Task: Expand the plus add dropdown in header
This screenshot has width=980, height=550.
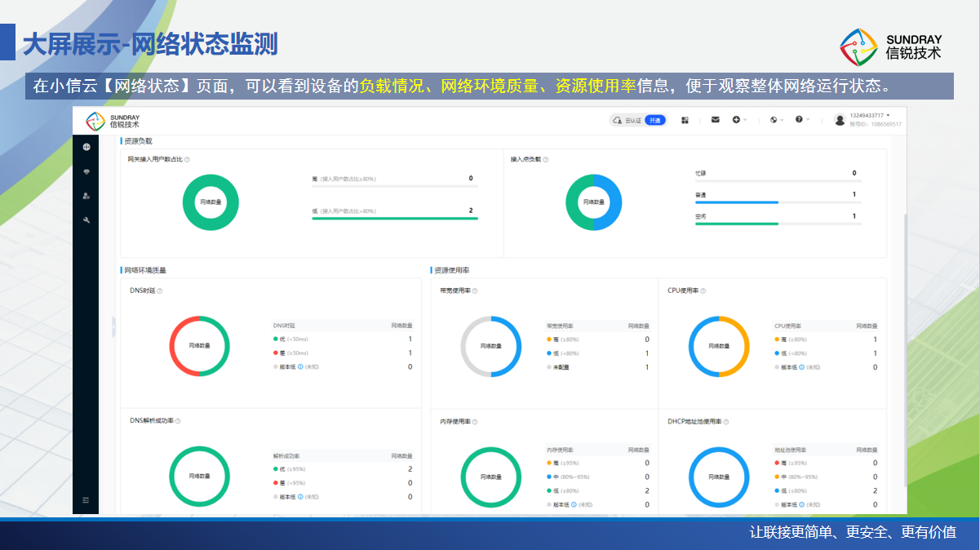Action: pyautogui.click(x=738, y=120)
